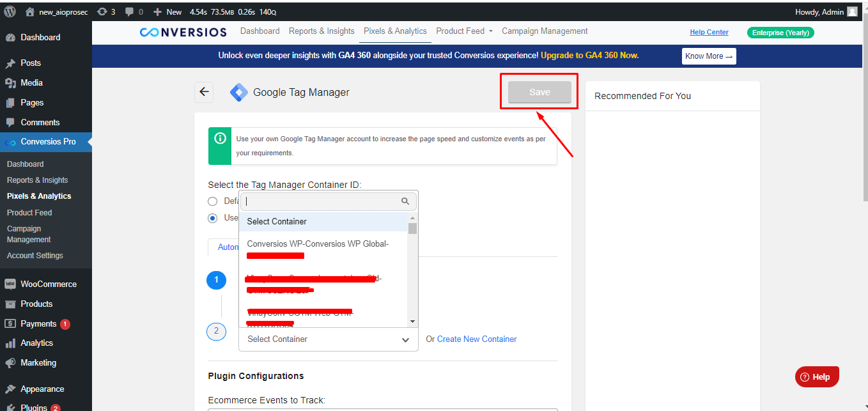
Task: Click the green info icon in notice
Action: [220, 139]
